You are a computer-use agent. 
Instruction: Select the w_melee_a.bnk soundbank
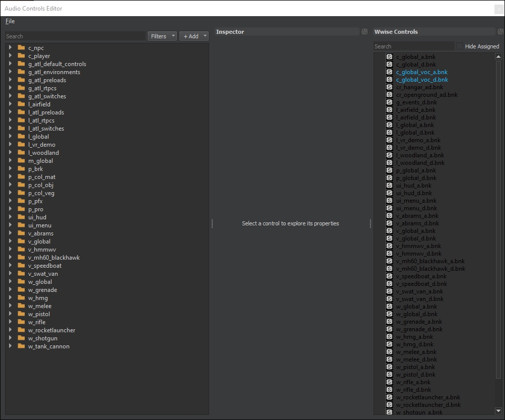coord(416,352)
